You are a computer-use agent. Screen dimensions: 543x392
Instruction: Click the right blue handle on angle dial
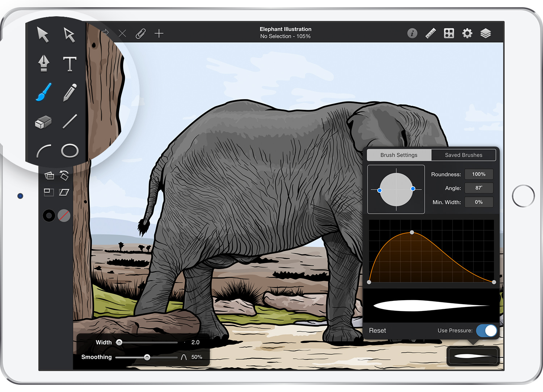(413, 189)
